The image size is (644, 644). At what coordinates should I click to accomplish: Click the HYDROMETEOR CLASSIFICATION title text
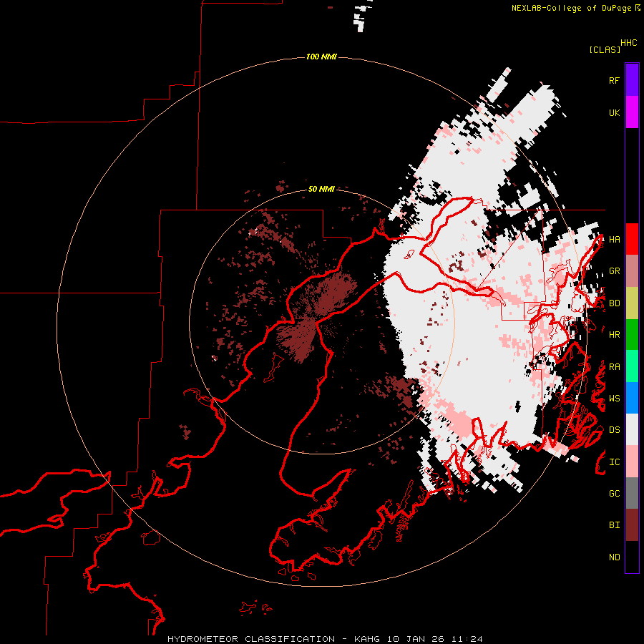coord(251,639)
